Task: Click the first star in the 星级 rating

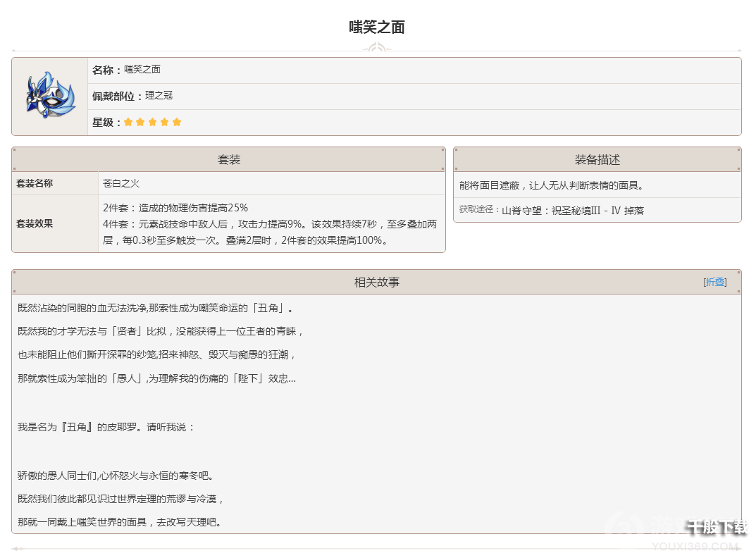Action: (x=128, y=122)
